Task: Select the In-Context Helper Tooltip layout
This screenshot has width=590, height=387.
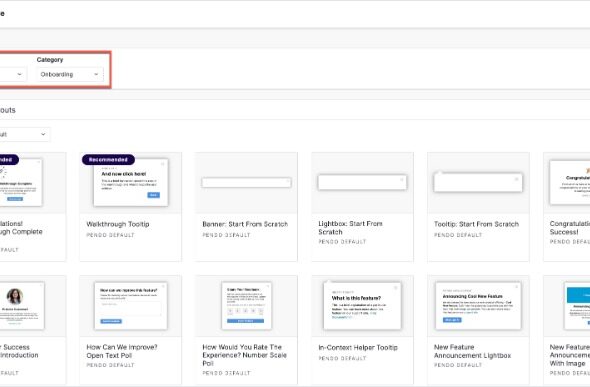Action: (x=362, y=330)
